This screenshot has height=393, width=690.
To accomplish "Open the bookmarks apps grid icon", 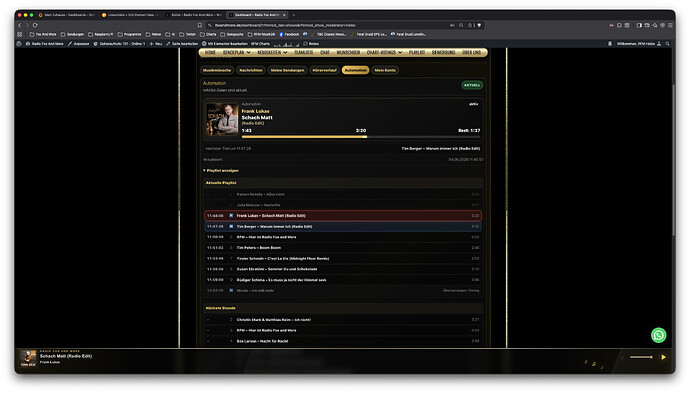I will (19, 34).
